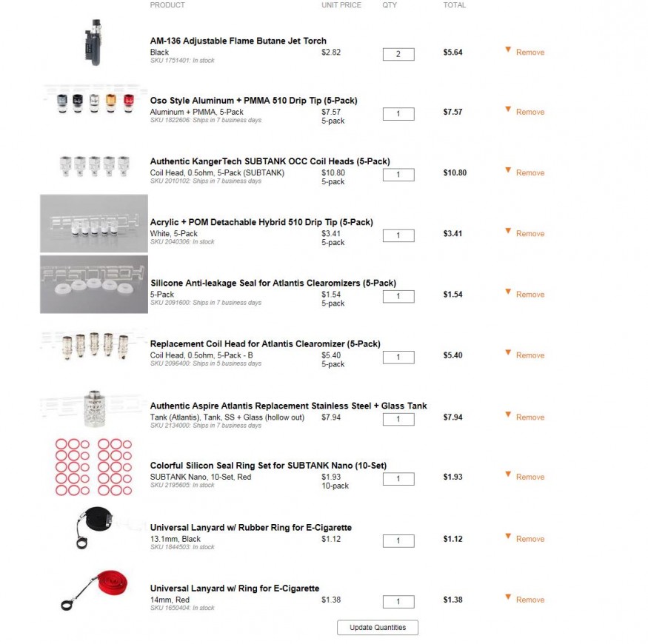The image size is (648, 644).
Task: Click orange triangle for Silicone Anti-leakage Seal row
Action: [x=508, y=292]
